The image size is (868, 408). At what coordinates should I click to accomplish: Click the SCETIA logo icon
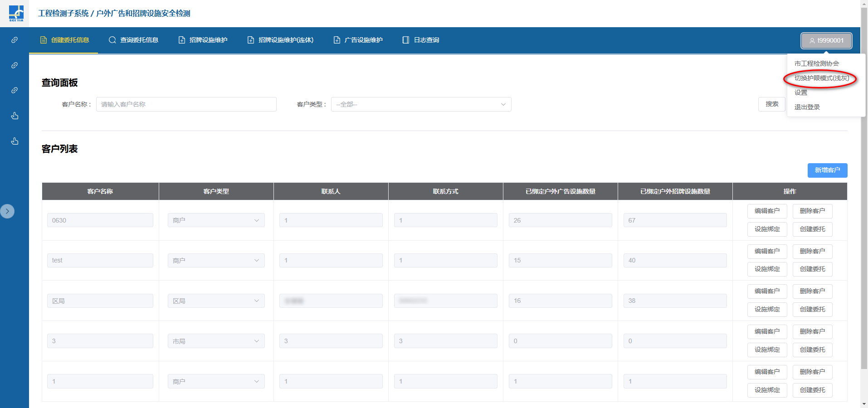tap(16, 13)
